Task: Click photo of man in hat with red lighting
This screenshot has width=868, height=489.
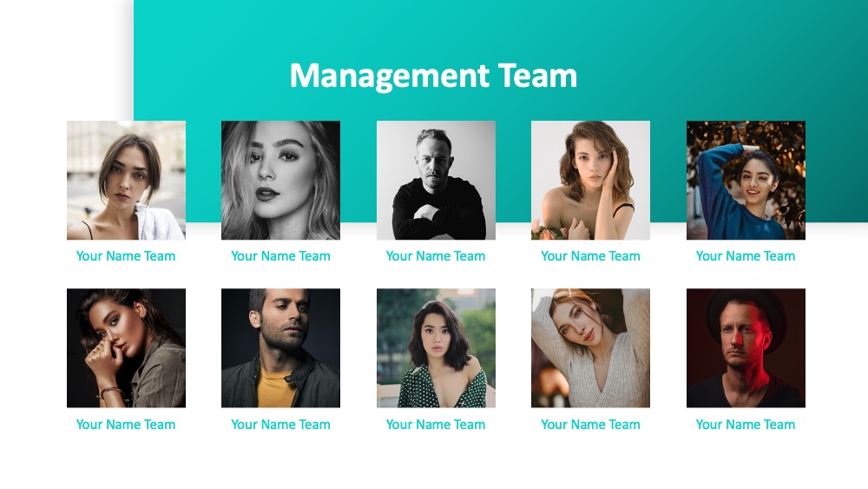Action: [x=746, y=348]
